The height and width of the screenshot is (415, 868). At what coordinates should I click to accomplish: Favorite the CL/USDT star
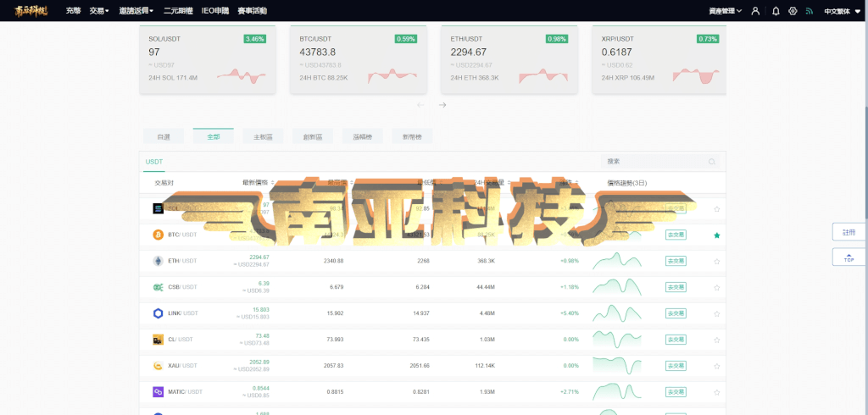pyautogui.click(x=717, y=340)
